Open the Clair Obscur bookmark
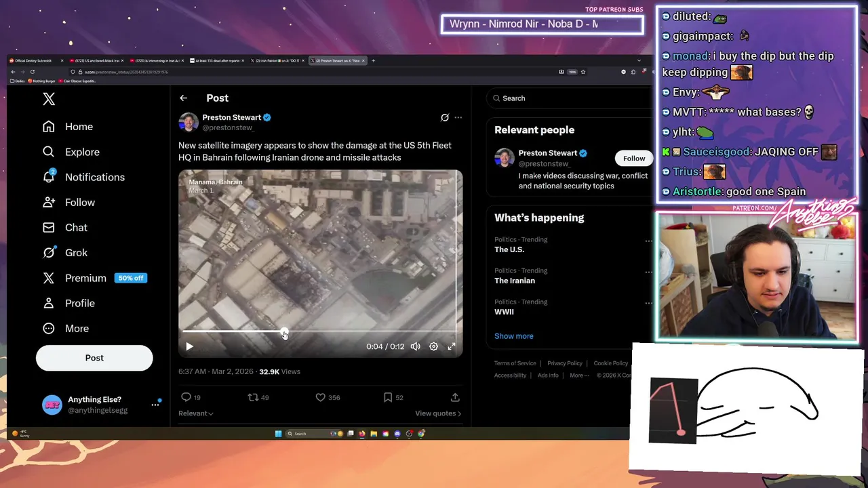 pos(77,81)
